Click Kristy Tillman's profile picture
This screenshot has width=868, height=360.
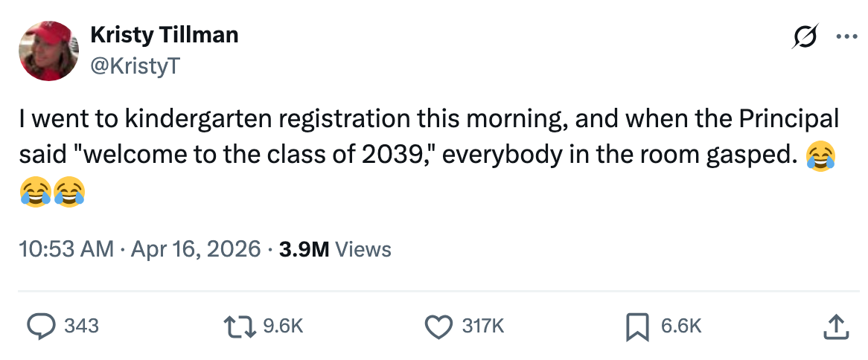(x=49, y=50)
